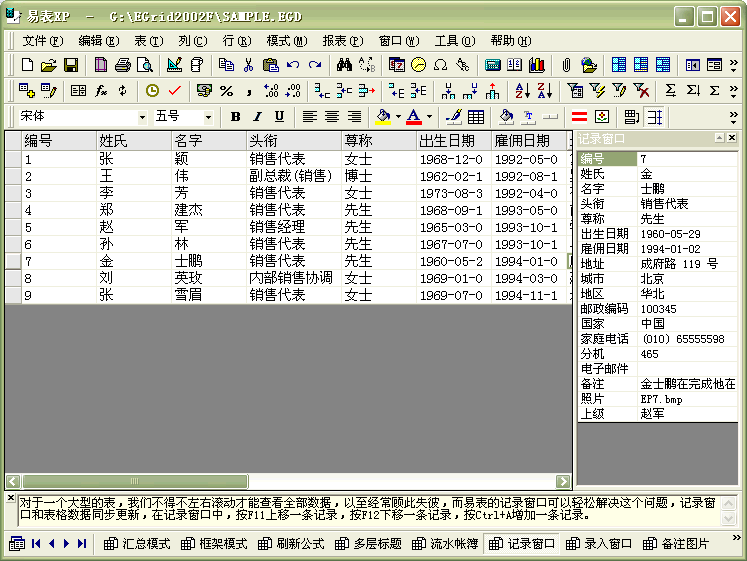The image size is (747, 561).
Task: Click the red checkmark icon
Action: click(x=175, y=90)
